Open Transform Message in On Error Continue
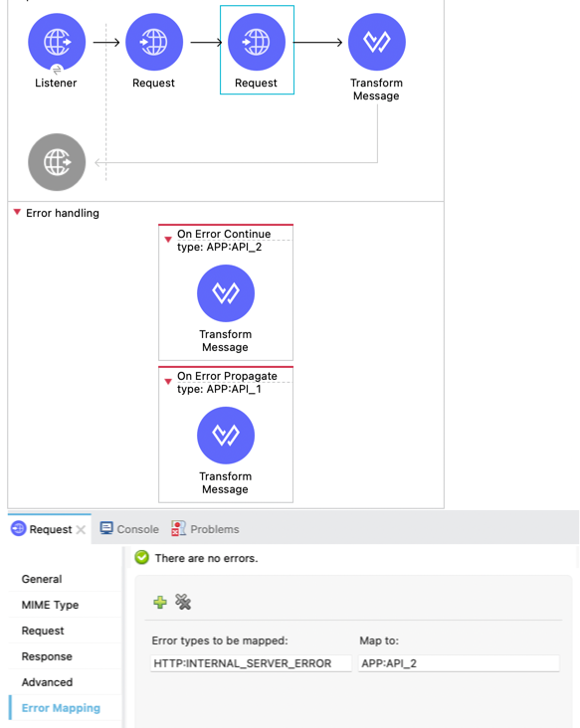This screenshot has height=728, width=580. pos(226,293)
